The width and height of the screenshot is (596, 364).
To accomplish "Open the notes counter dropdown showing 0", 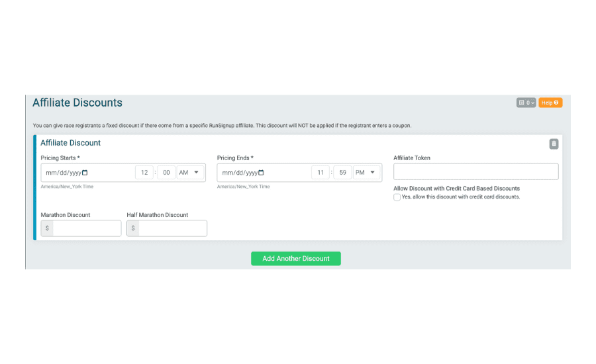I will [x=526, y=103].
